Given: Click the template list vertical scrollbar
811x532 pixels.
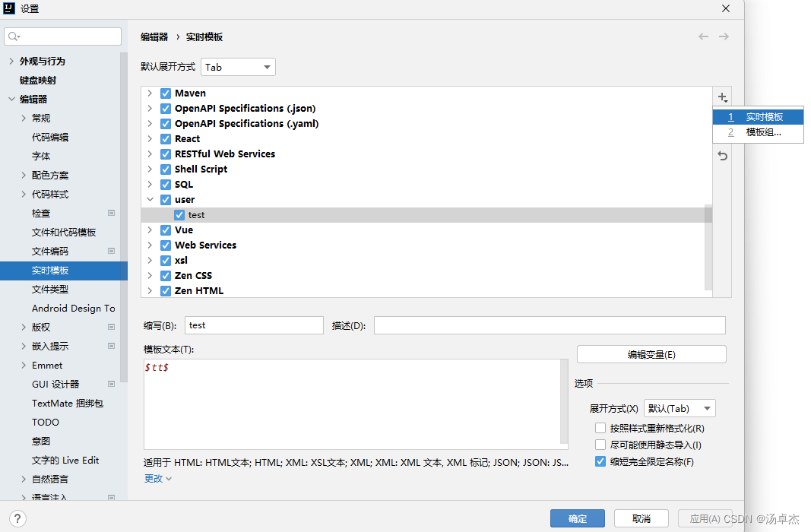Looking at the screenshot, I should 708,214.
